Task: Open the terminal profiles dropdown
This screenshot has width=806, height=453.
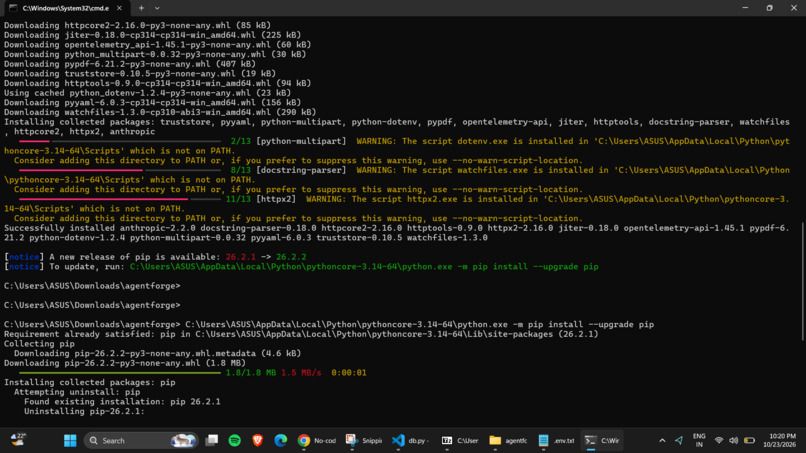Action: pos(157,8)
